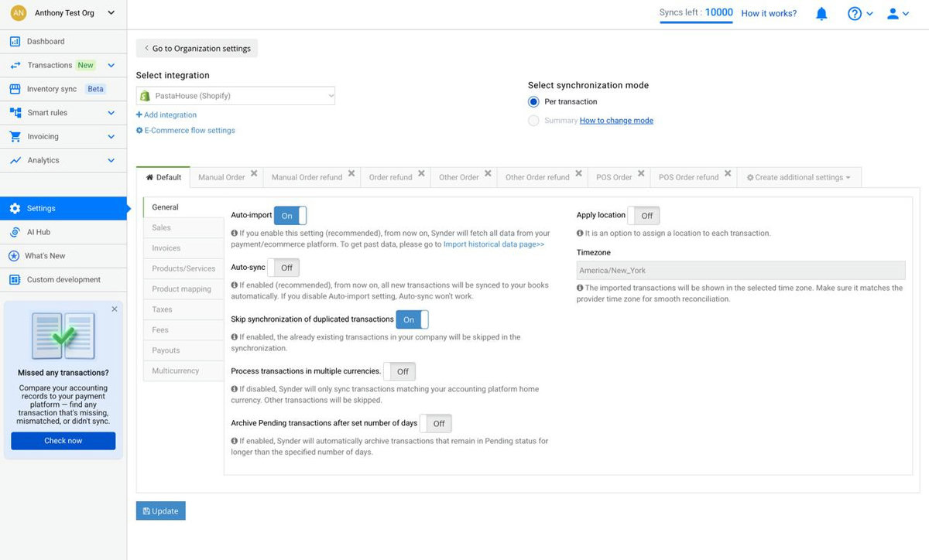Screen dimensions: 929x560
Task: Open the Product mapping section
Action: (183, 289)
